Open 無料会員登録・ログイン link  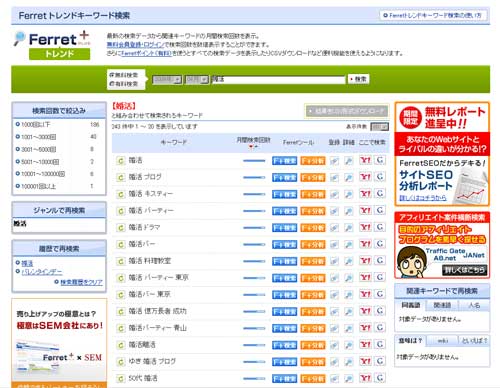[x=135, y=44]
